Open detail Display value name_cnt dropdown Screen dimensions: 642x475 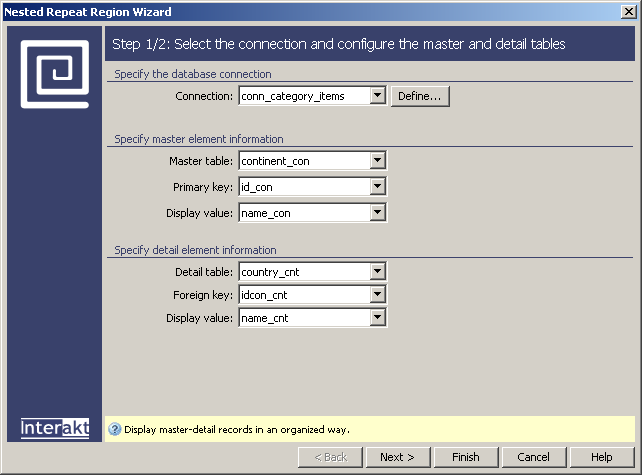tap(377, 318)
